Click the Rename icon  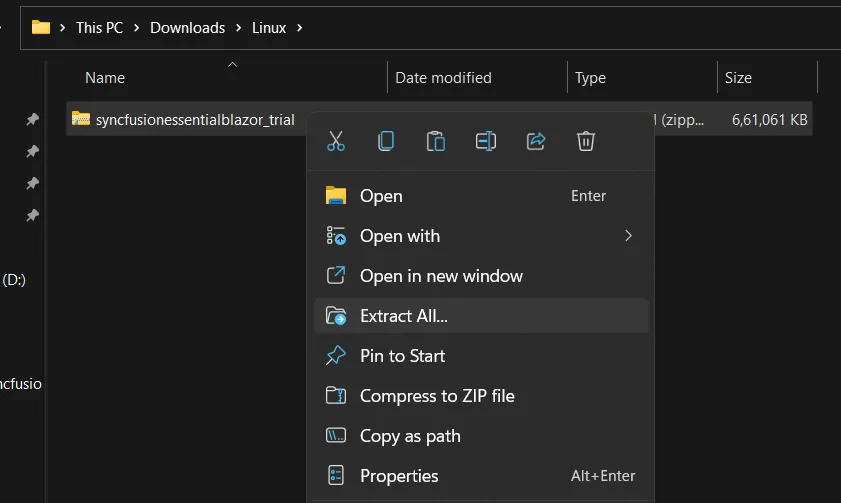[x=485, y=141]
